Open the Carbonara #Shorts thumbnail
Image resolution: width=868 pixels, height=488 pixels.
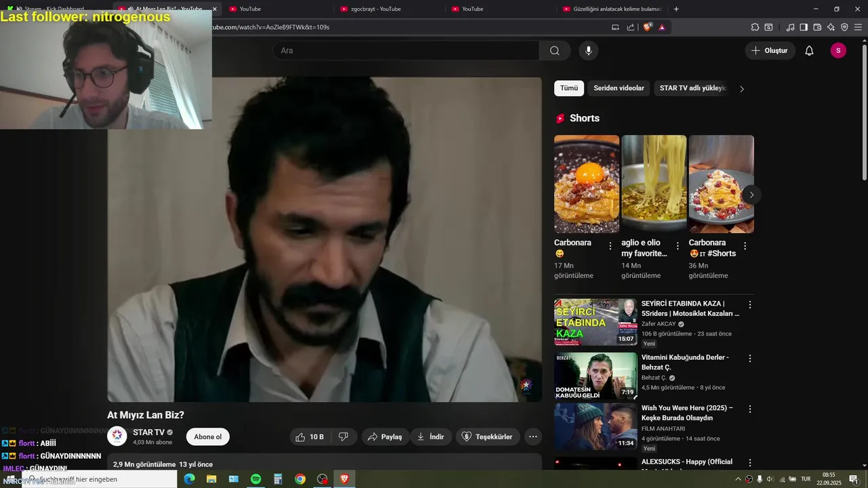(722, 184)
